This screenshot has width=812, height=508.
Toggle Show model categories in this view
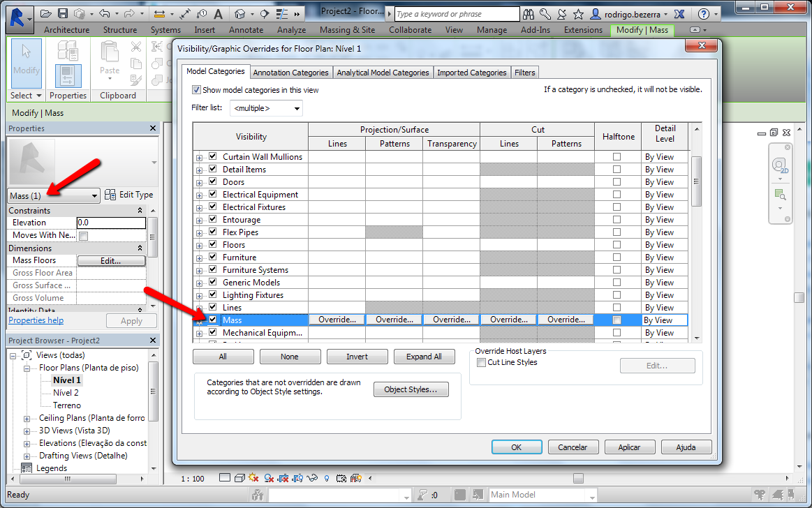196,89
